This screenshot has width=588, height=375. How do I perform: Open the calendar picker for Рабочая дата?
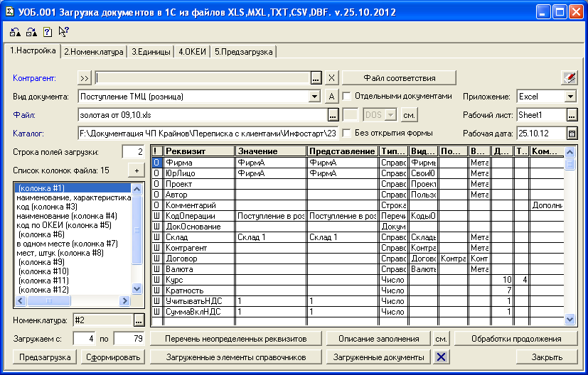point(572,133)
